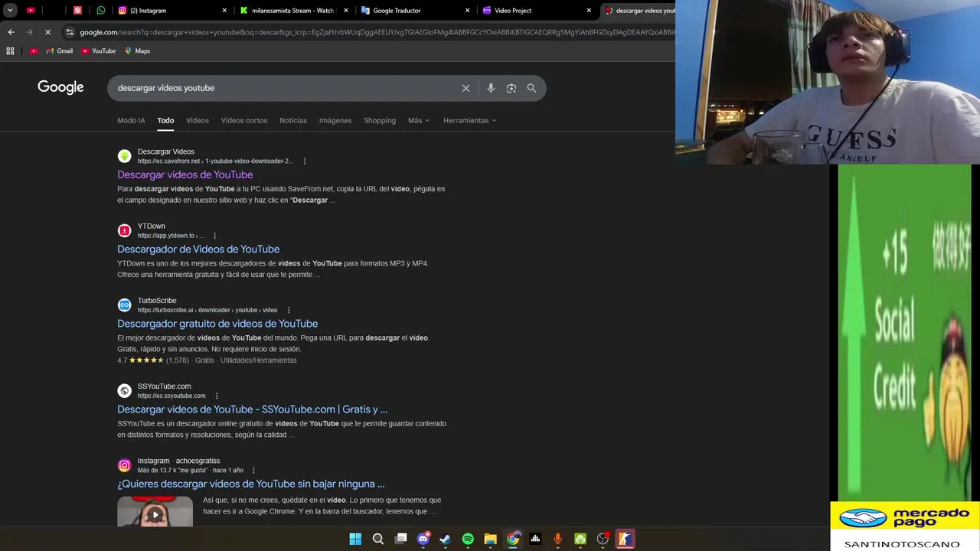Click the SaveFrom green favicon
This screenshot has width=980, height=551.
[124, 156]
